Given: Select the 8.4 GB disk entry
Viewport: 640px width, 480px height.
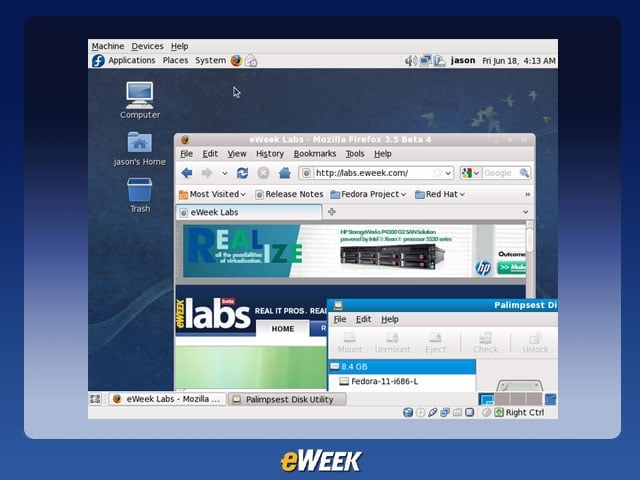Looking at the screenshot, I should 402,367.
